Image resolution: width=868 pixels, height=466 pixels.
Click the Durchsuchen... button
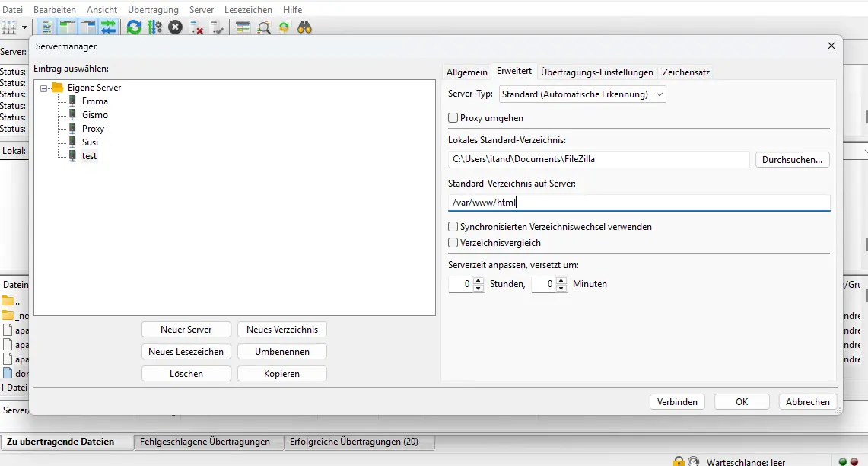pos(792,160)
